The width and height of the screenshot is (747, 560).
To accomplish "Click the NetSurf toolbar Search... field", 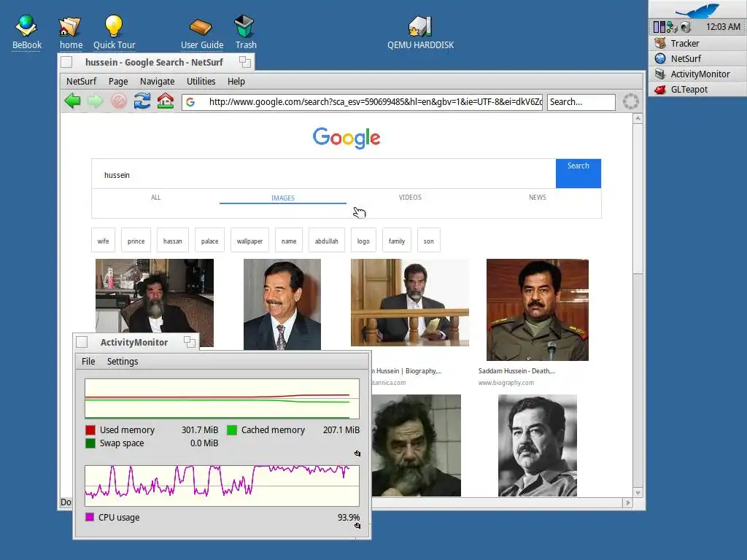I will tap(581, 102).
